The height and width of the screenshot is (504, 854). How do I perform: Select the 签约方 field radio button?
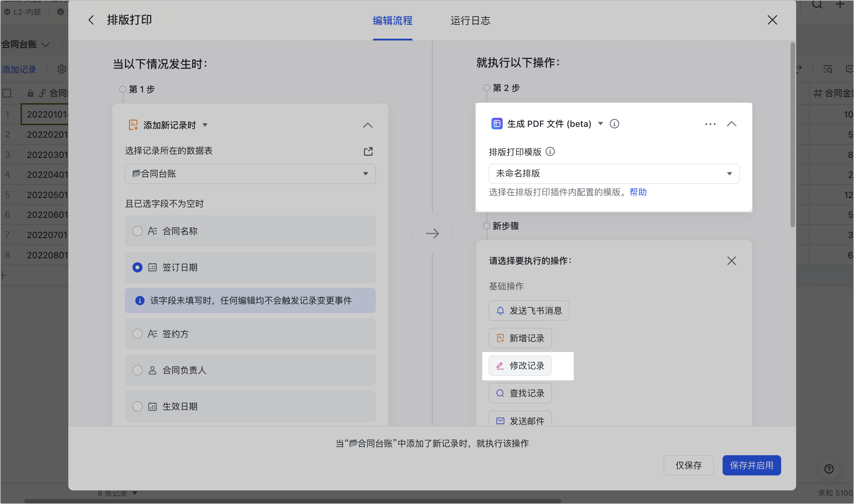137,334
